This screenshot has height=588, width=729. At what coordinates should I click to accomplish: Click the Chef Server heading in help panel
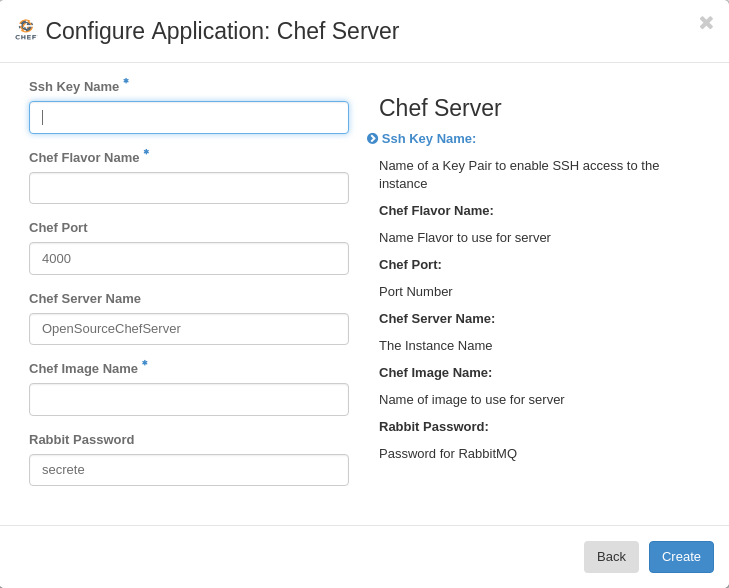[x=440, y=108]
